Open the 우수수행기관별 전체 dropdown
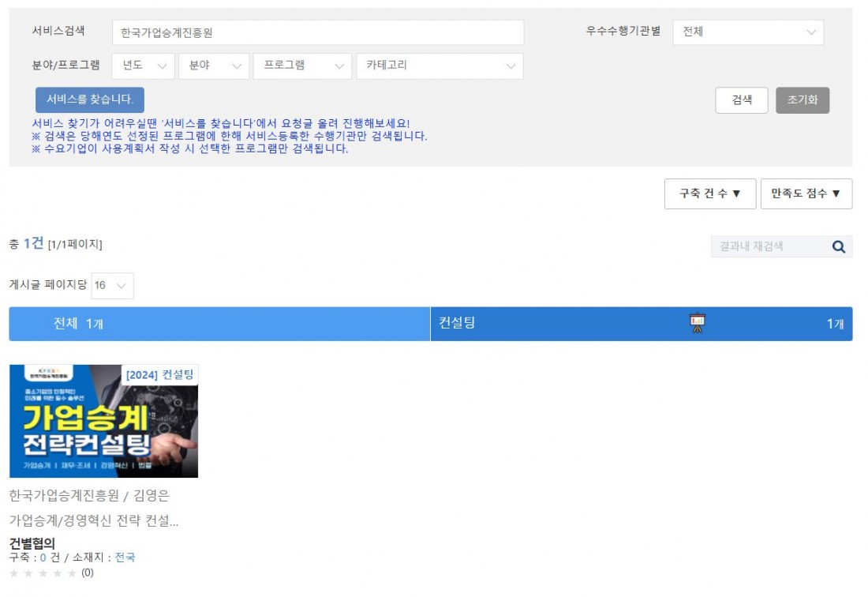Viewport: 868px width, 597px height. point(747,32)
